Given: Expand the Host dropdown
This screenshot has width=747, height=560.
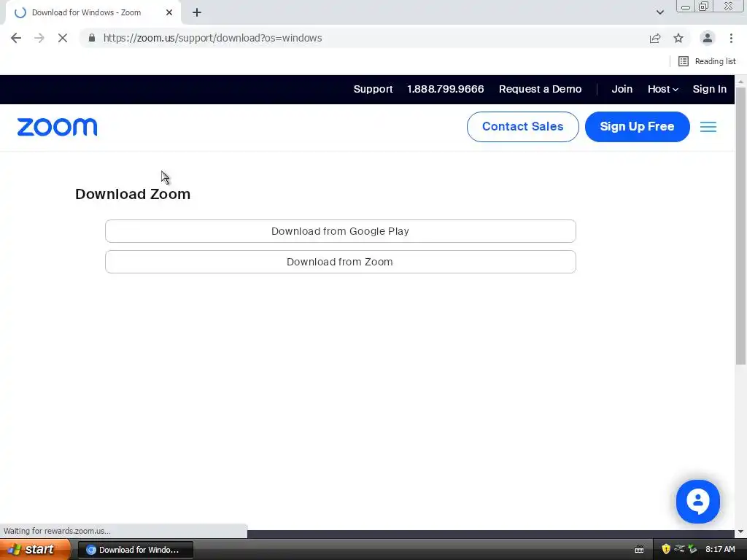Looking at the screenshot, I should [662, 89].
